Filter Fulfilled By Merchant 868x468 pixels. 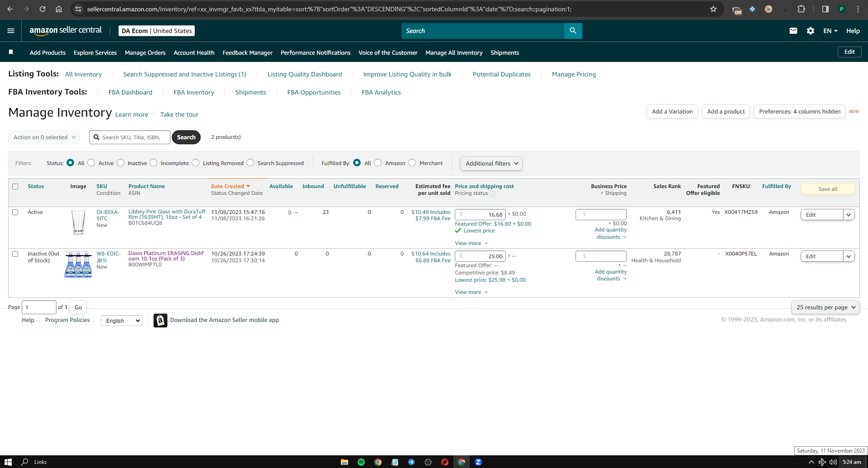click(x=412, y=163)
